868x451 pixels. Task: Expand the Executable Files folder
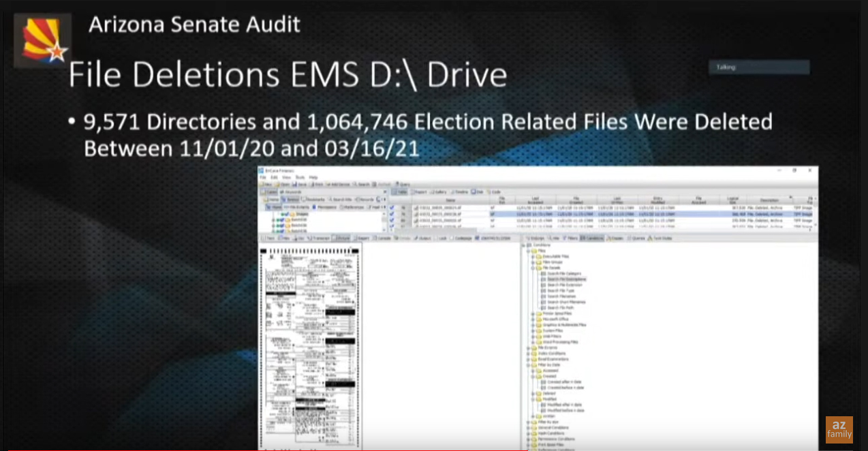532,257
